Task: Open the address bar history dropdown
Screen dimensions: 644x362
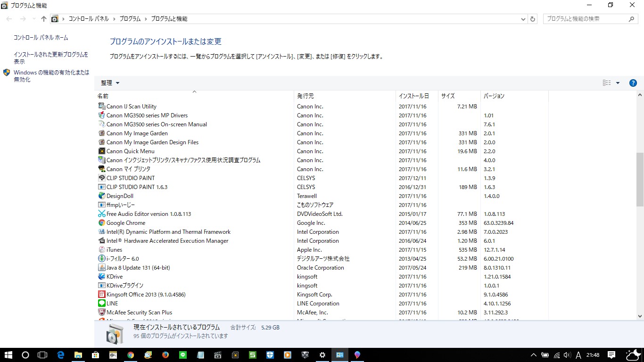Action: click(x=523, y=19)
